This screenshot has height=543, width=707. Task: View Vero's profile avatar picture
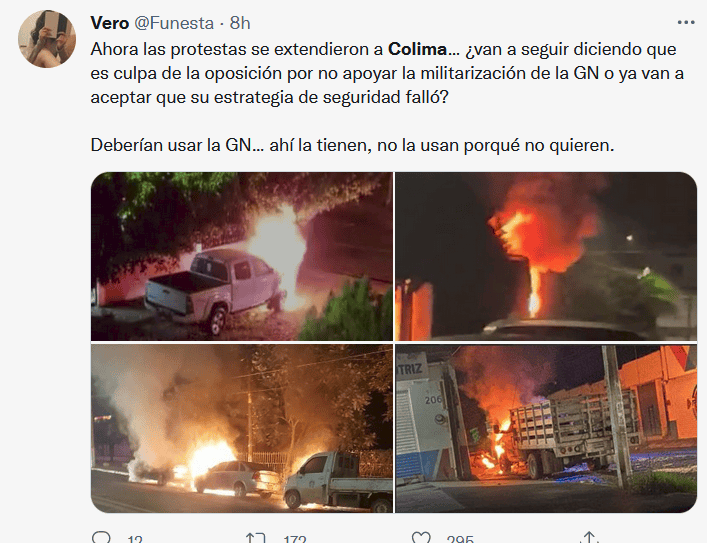(47, 39)
